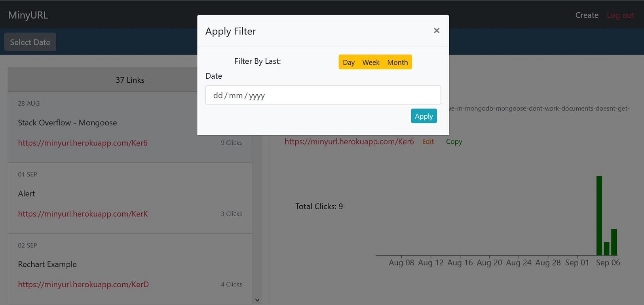Open the Ker6 short URL in the detail pane
The height and width of the screenshot is (305, 644).
[x=349, y=141]
